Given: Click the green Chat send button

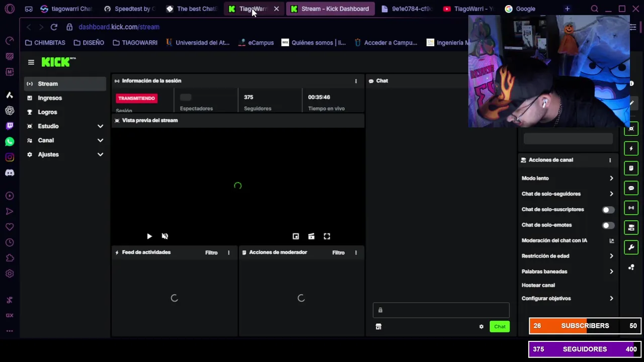Looking at the screenshot, I should [x=500, y=327].
